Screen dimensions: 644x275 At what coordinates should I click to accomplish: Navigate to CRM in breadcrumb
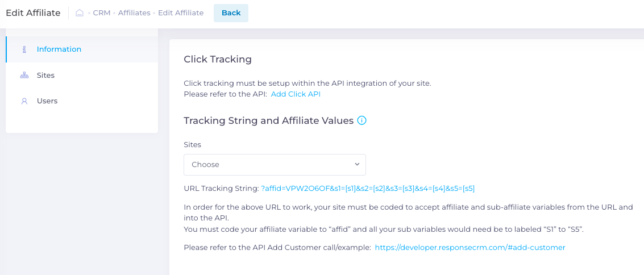click(101, 13)
